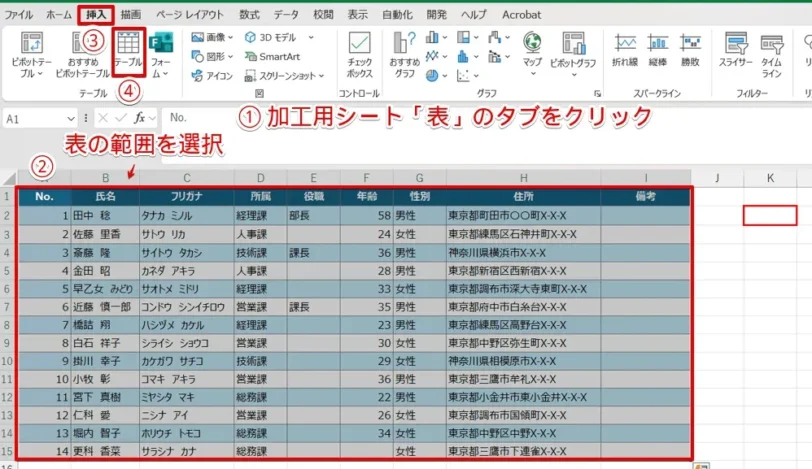Insert SmartArt graphic
This screenshot has width=812, height=469.
click(x=272, y=56)
